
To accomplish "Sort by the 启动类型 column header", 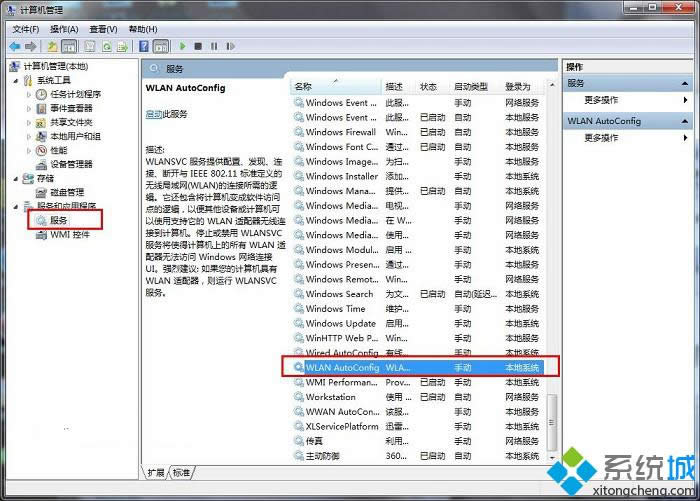I will 475,87.
